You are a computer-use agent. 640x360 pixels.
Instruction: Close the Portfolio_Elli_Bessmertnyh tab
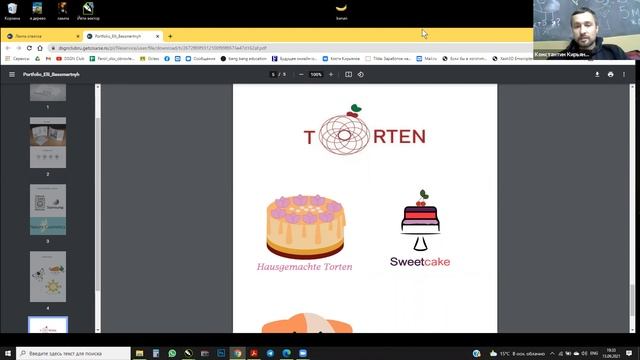pyautogui.click(x=158, y=36)
